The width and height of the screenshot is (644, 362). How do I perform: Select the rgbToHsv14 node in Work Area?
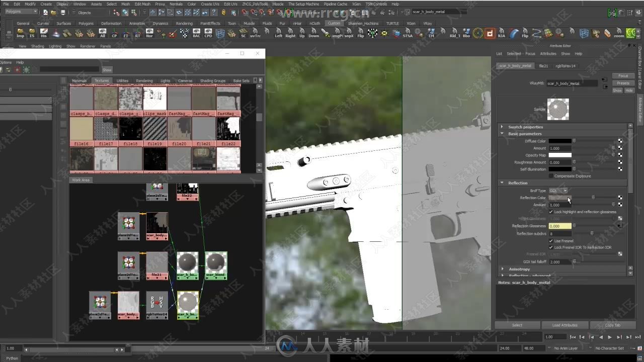pos(156,305)
